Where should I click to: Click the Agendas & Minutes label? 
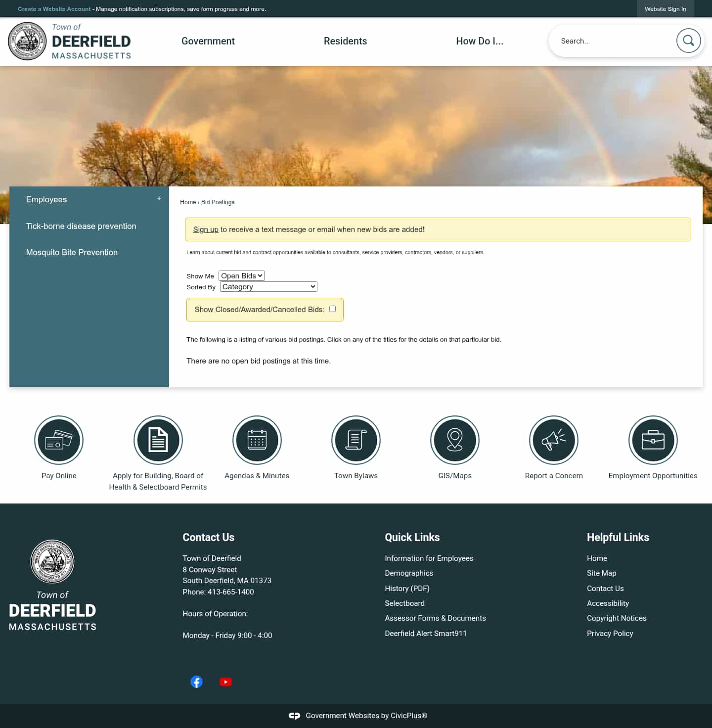point(257,476)
